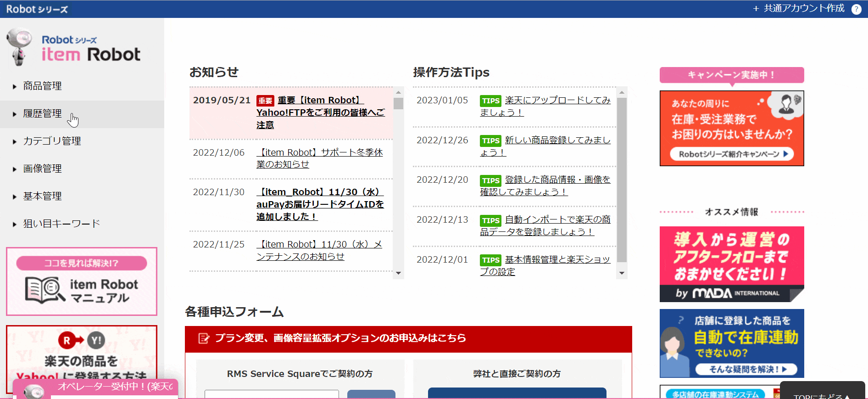Click the TIPS badge dated 2023/01/05
Image resolution: width=868 pixels, height=399 pixels.
point(490,101)
